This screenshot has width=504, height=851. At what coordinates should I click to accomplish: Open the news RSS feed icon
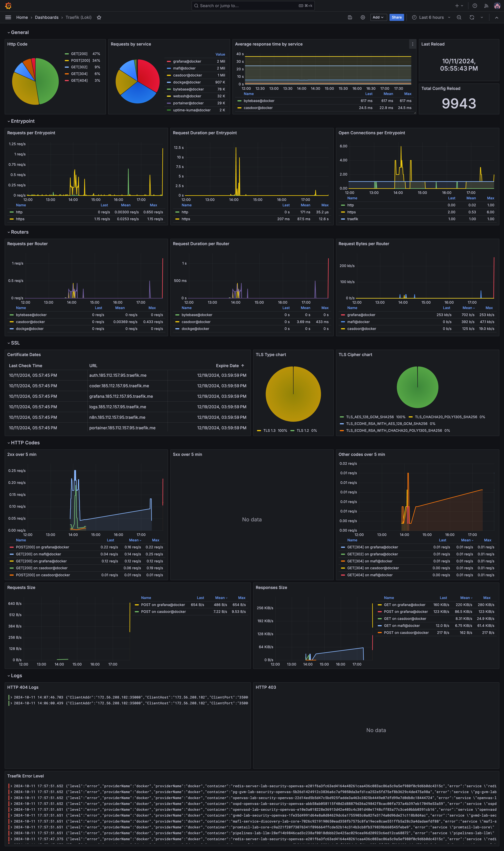(x=486, y=6)
